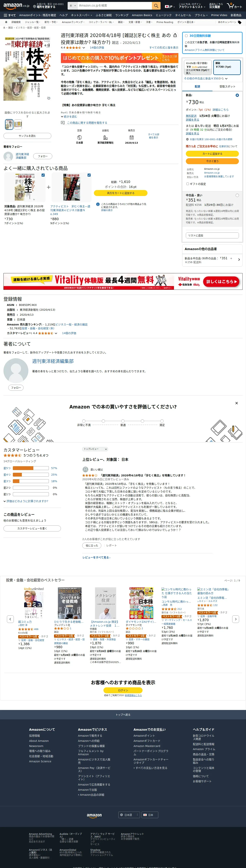Select the 新品 ¥730 radio option

pyautogui.click(x=237, y=95)
